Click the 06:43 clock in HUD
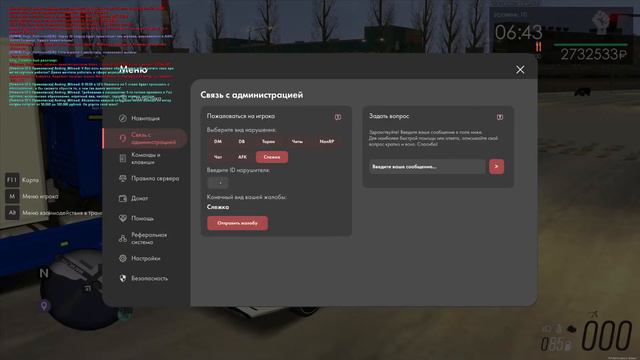 click(x=518, y=33)
